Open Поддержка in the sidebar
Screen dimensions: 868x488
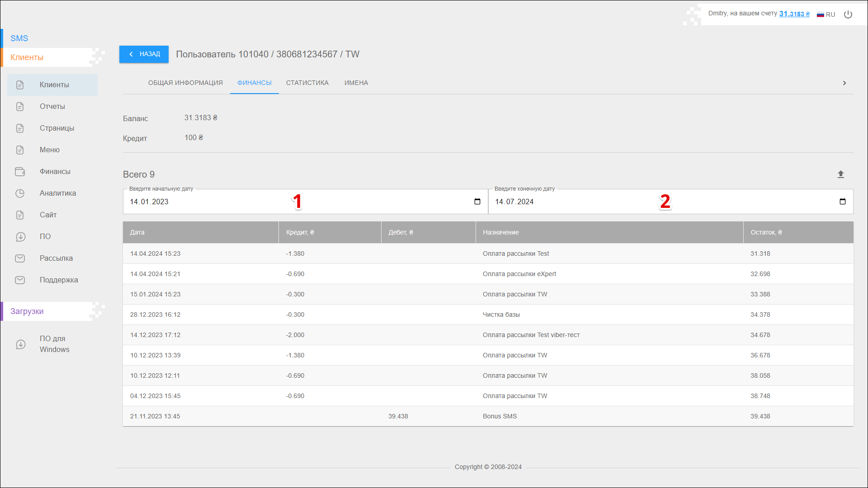pos(58,280)
